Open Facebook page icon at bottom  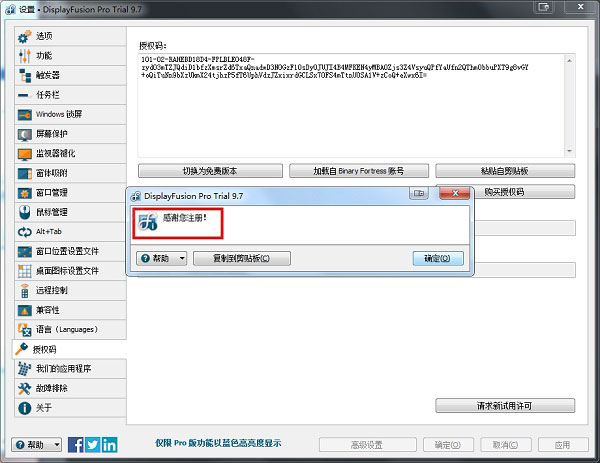(x=76, y=444)
